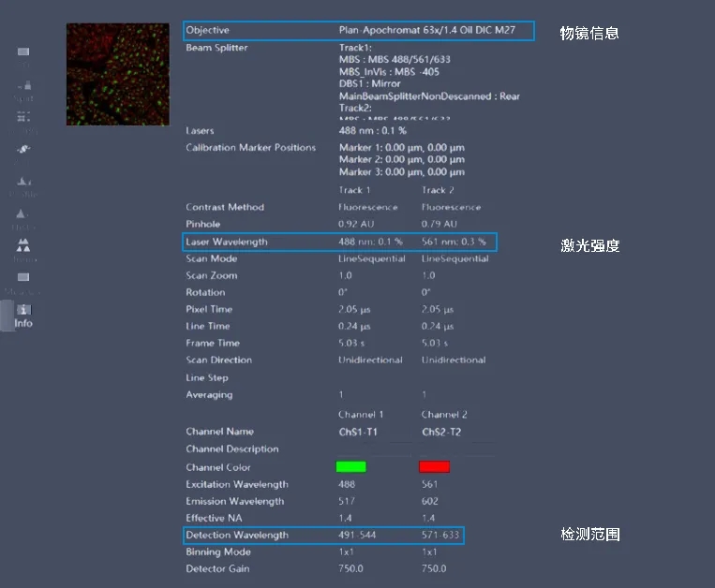Select the satellite-shaped view icon under Gallery
This screenshot has height=588, width=715.
point(23,150)
